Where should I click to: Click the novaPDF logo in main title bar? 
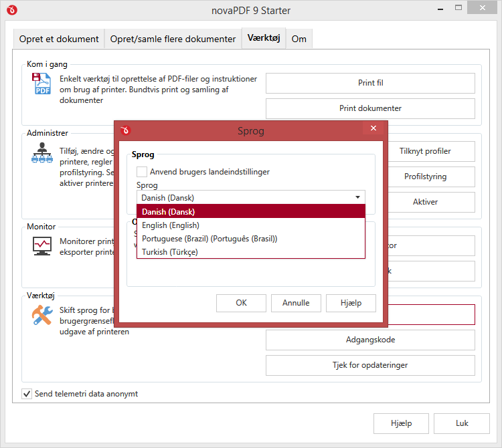pos(12,10)
